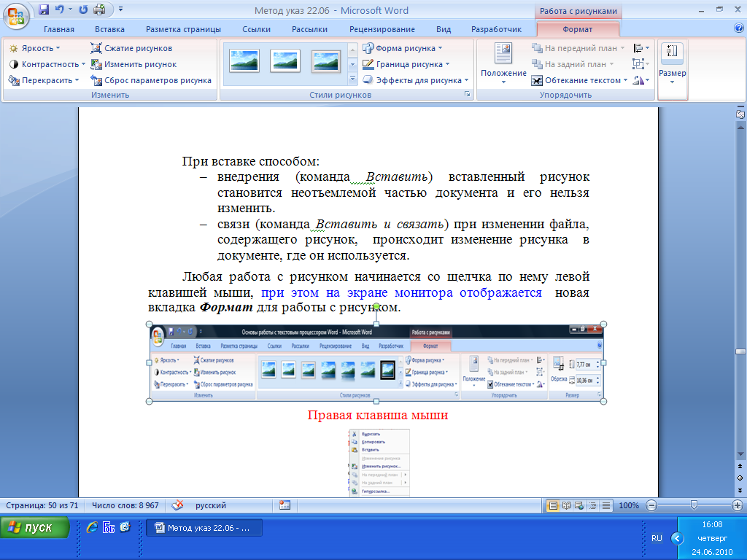Open Форма рисунка picture shape menu
The width and height of the screenshot is (747, 560).
403,48
